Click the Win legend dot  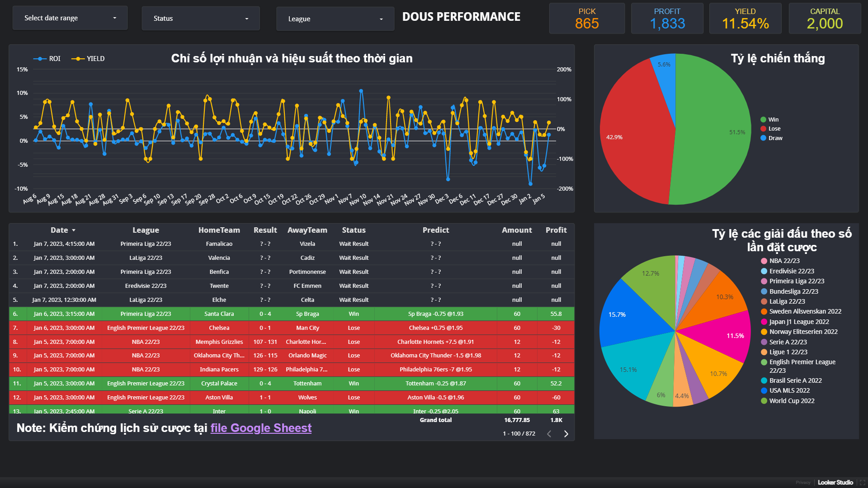(763, 120)
